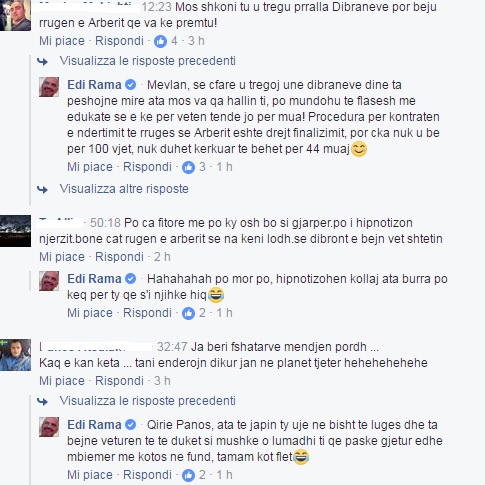
Task: Click avatar of the 32:47 commenter in car
Action: coord(15,355)
